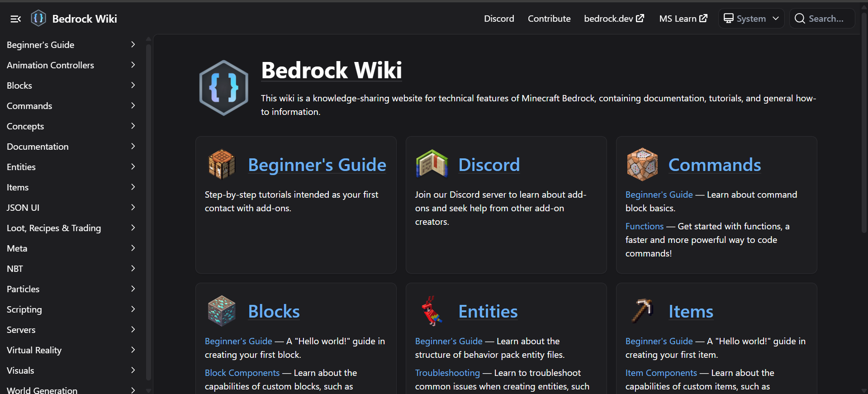The width and height of the screenshot is (868, 394).
Task: Select Scripting in the sidebar
Action: tap(24, 309)
